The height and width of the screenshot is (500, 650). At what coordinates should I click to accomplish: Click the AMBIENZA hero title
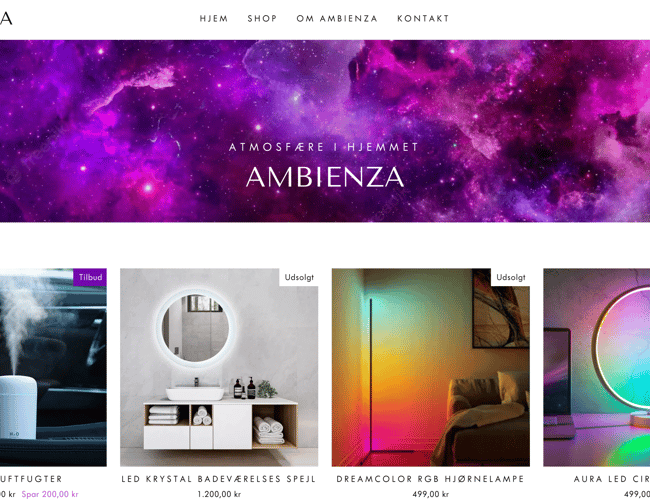pos(325,177)
